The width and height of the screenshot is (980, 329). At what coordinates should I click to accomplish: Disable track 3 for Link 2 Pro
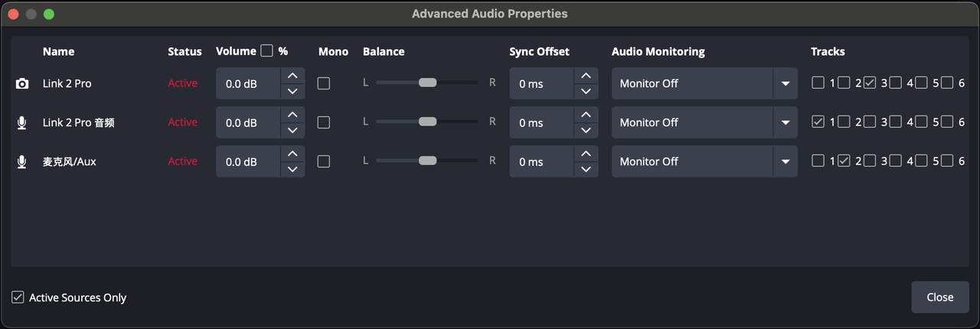click(x=870, y=83)
